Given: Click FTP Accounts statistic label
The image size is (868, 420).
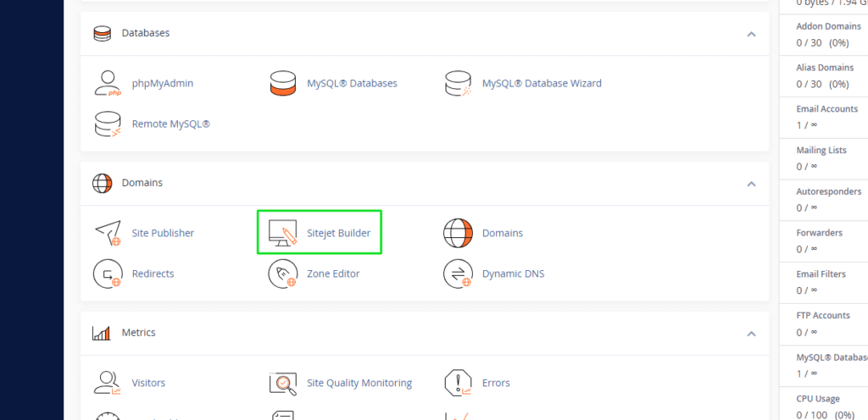Looking at the screenshot, I should (823, 316).
